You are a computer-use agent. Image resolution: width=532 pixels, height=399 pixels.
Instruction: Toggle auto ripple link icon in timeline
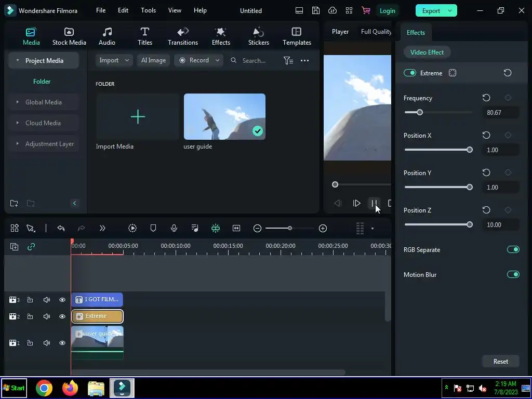(x=31, y=247)
